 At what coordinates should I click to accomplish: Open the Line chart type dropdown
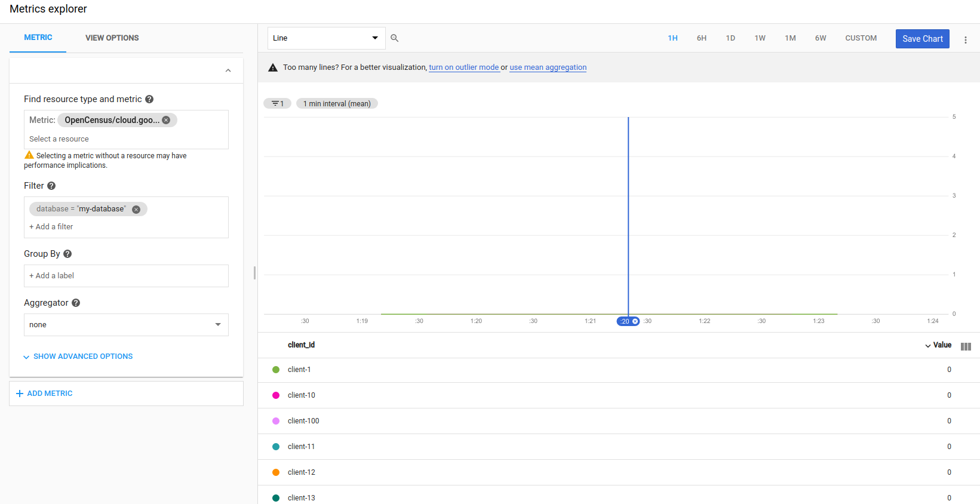click(326, 38)
